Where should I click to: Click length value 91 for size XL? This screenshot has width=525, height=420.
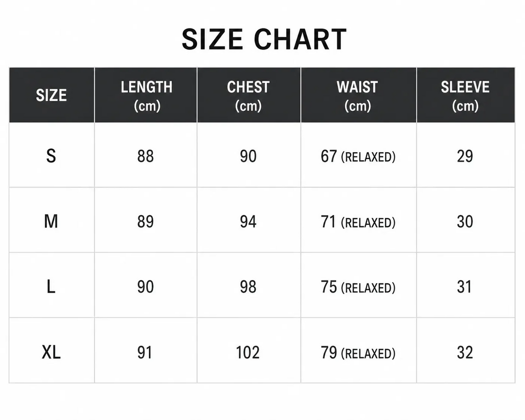pos(145,352)
